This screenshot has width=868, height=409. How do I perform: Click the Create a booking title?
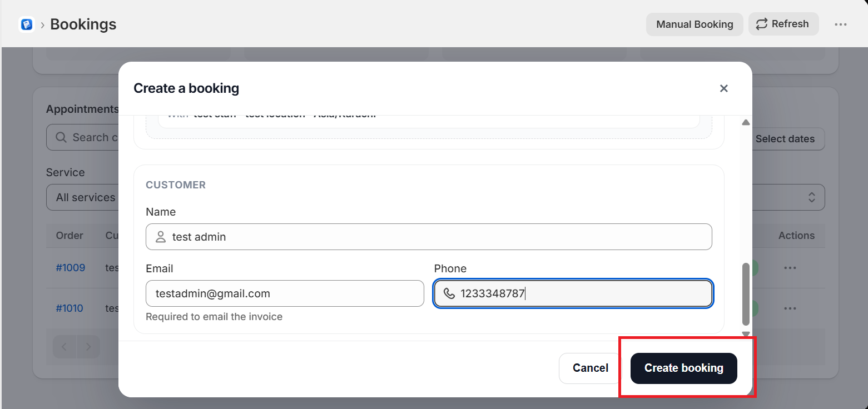click(186, 88)
